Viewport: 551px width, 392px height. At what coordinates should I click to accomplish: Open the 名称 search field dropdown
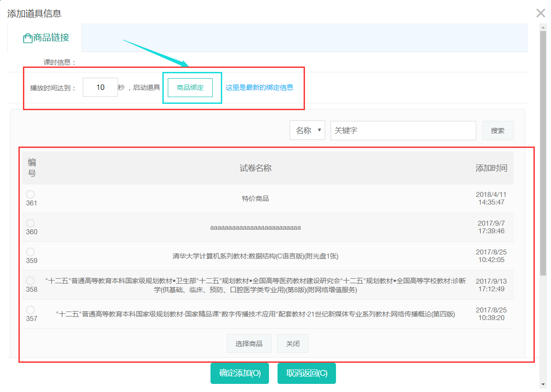(x=307, y=130)
